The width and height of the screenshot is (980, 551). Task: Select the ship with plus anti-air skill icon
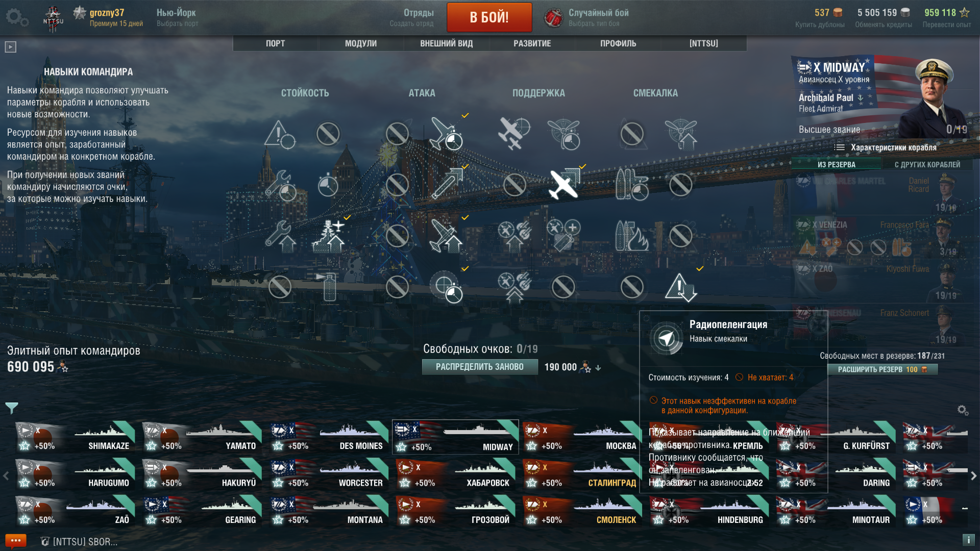329,236
